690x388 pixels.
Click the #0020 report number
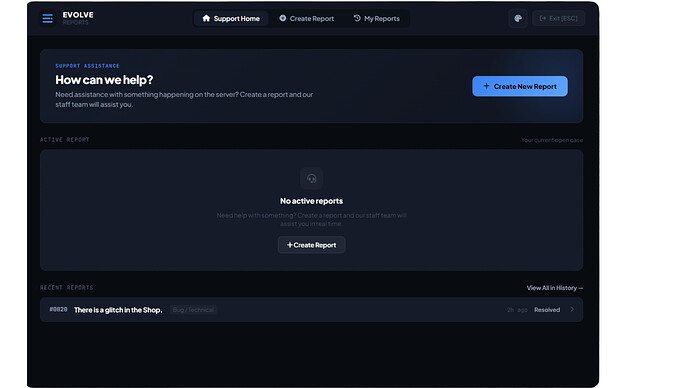pyautogui.click(x=59, y=309)
